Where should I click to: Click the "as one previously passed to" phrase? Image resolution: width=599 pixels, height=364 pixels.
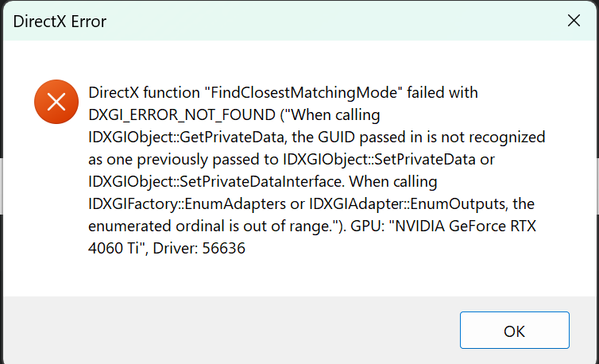(183, 159)
